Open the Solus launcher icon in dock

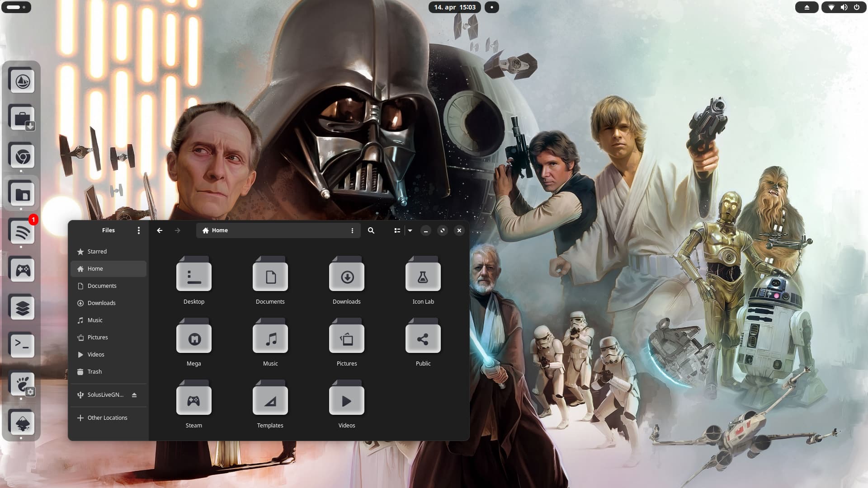(22, 81)
